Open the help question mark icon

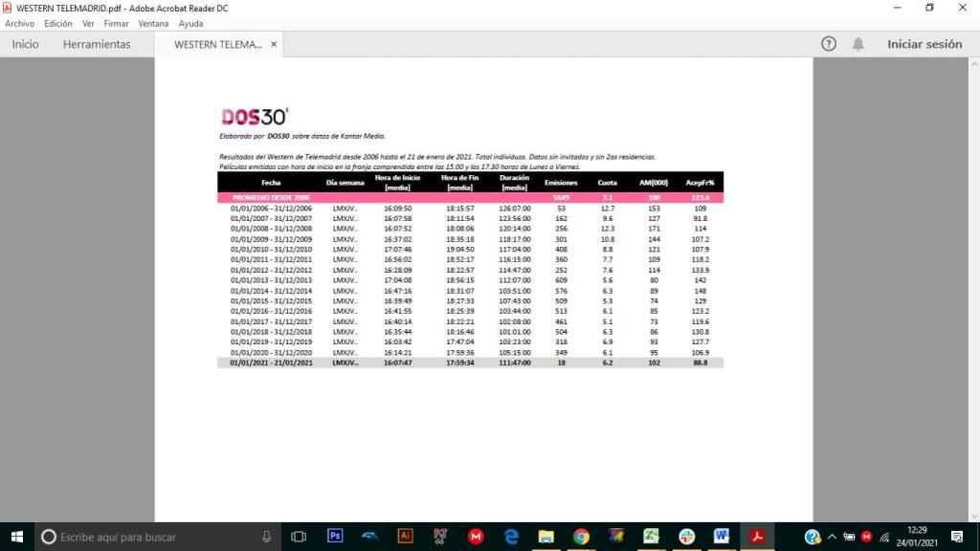pos(828,44)
